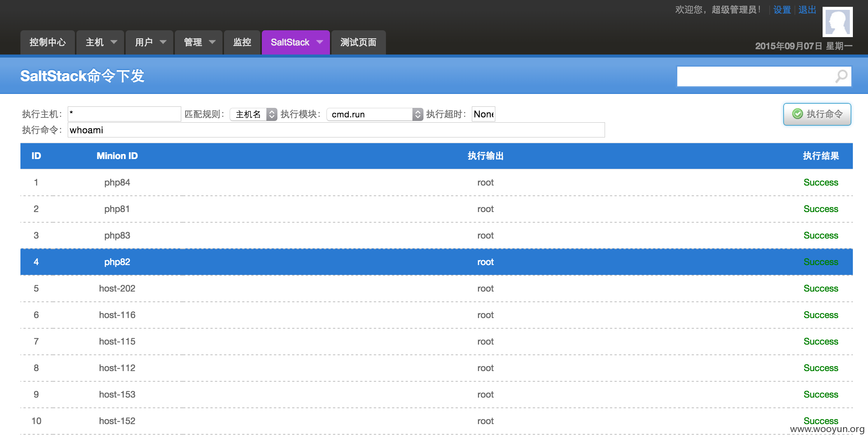Select minion host-153 cell

[x=117, y=395]
